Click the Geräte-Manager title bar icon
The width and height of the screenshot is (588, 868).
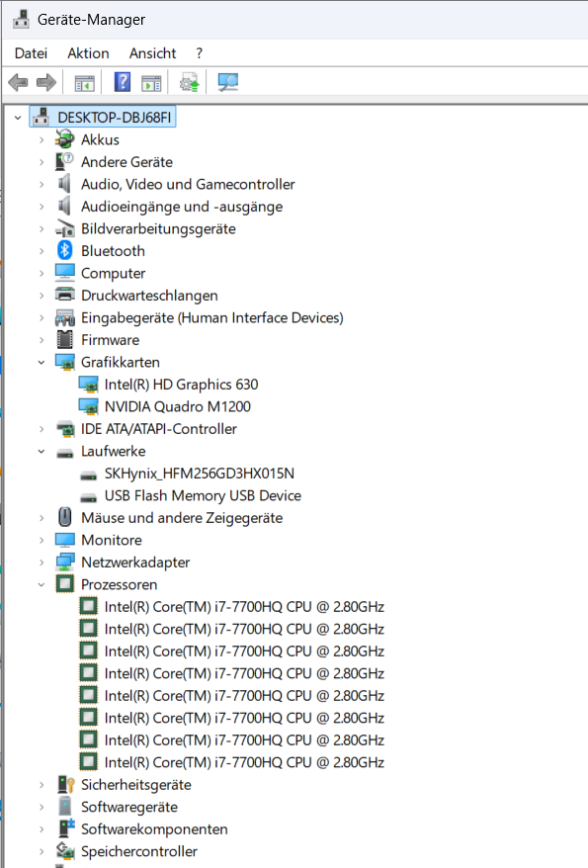point(21,20)
